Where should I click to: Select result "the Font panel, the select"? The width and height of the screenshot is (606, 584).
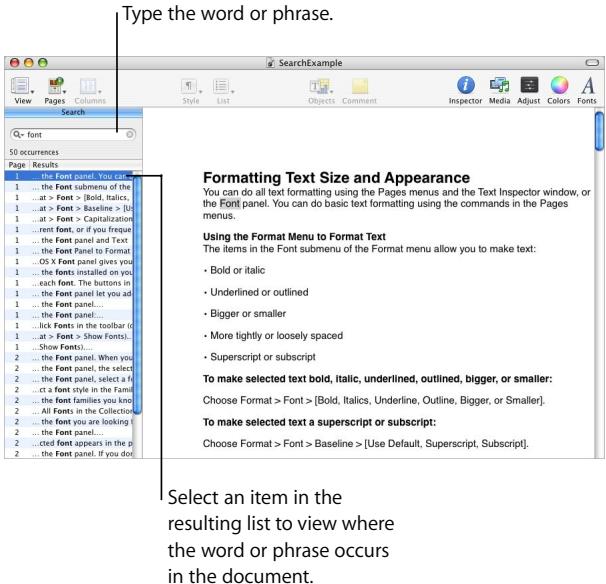coord(69,368)
